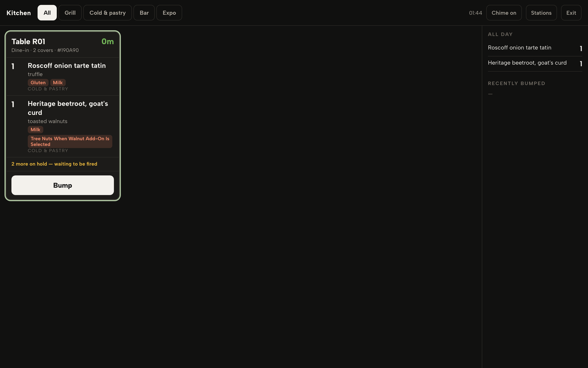Click the Milk tag under Heritage beetroot
Screen dimensions: 588x368
coord(36,130)
